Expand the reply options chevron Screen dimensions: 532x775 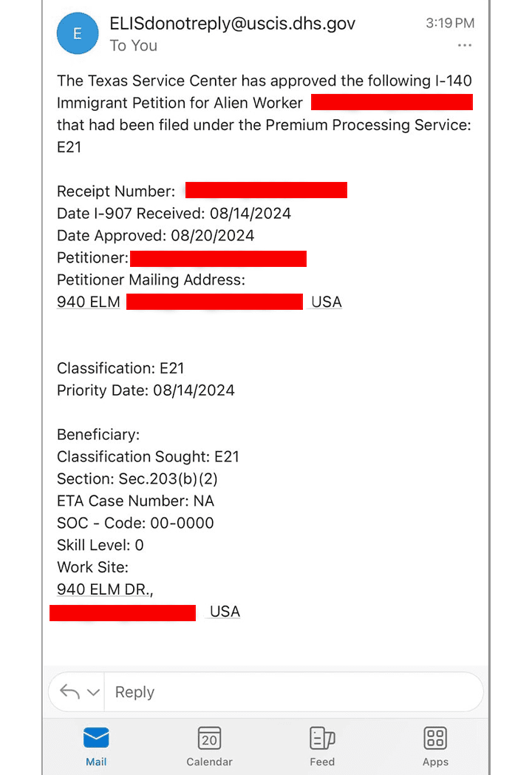[x=94, y=693]
